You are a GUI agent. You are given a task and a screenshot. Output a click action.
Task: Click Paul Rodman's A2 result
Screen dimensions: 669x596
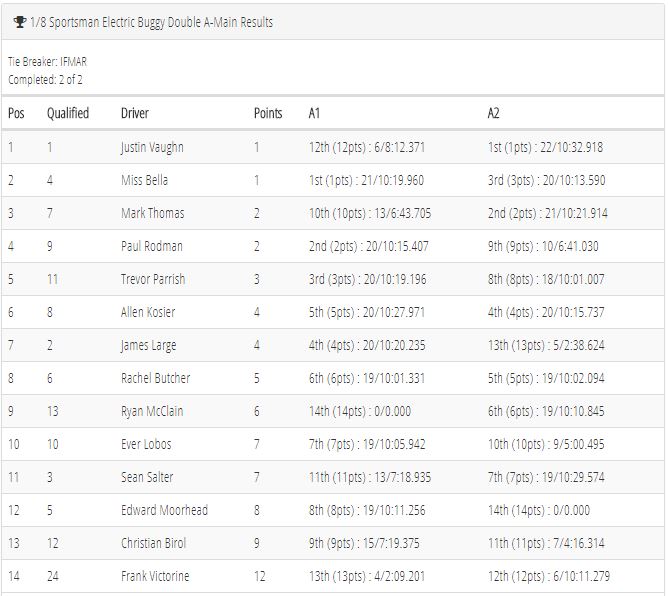[543, 246]
